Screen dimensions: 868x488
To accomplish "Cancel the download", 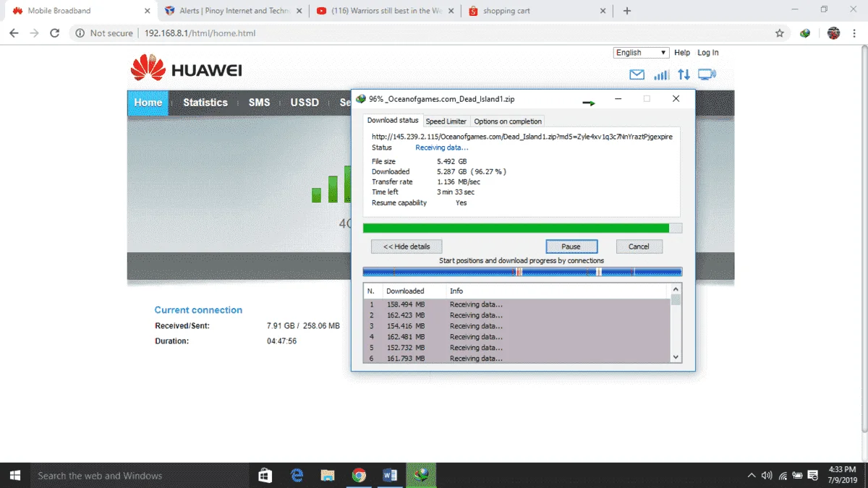I will (x=639, y=247).
